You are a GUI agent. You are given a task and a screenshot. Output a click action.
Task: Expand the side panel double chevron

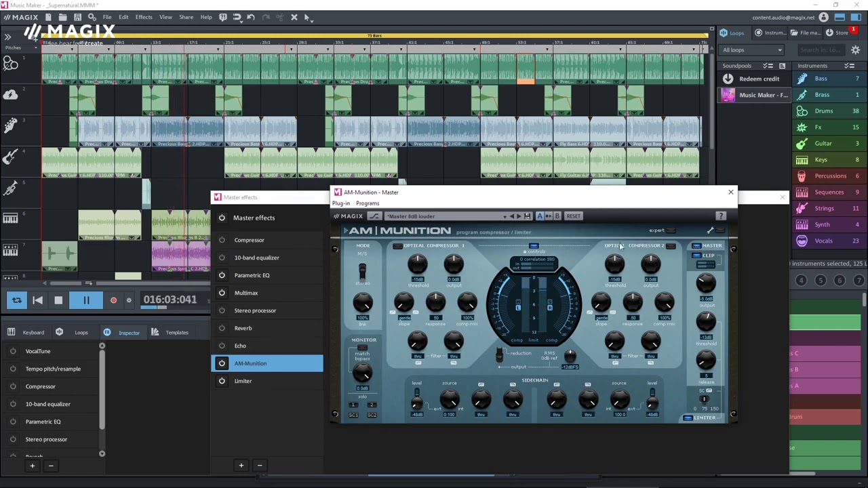coord(7,37)
